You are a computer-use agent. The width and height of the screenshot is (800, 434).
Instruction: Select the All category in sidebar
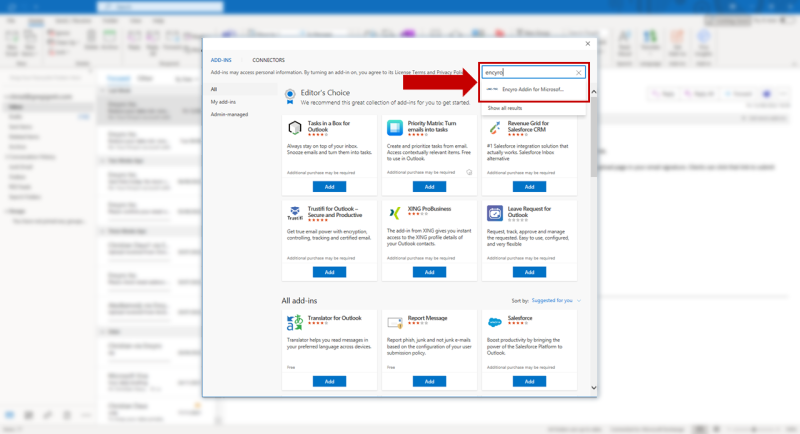pyautogui.click(x=242, y=89)
